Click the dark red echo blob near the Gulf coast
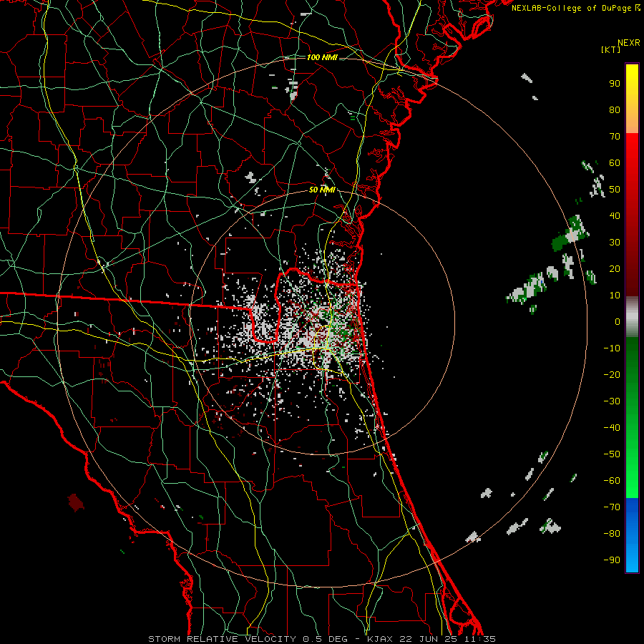 76,502
